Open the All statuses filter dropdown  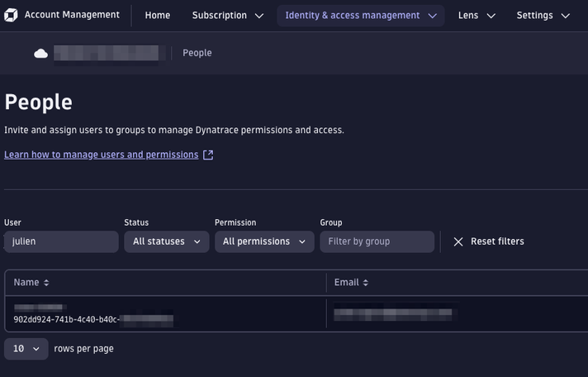point(166,241)
